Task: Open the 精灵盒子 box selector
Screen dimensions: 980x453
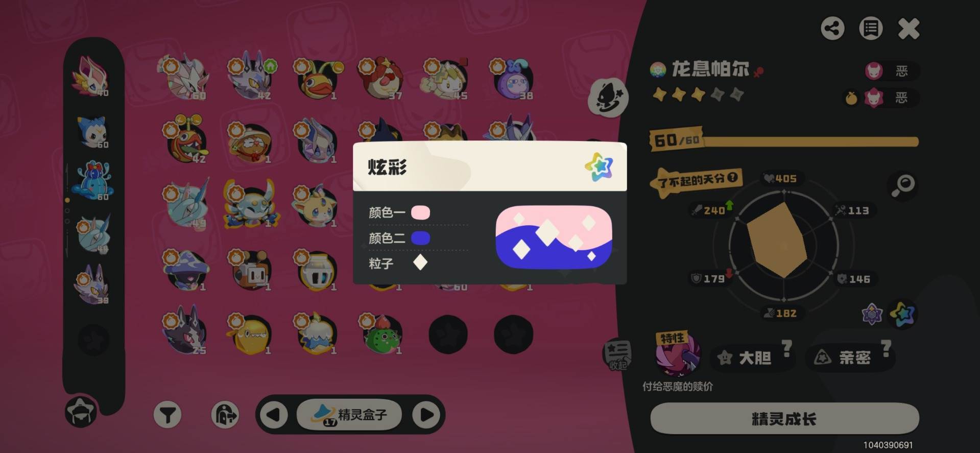Action: click(x=350, y=415)
